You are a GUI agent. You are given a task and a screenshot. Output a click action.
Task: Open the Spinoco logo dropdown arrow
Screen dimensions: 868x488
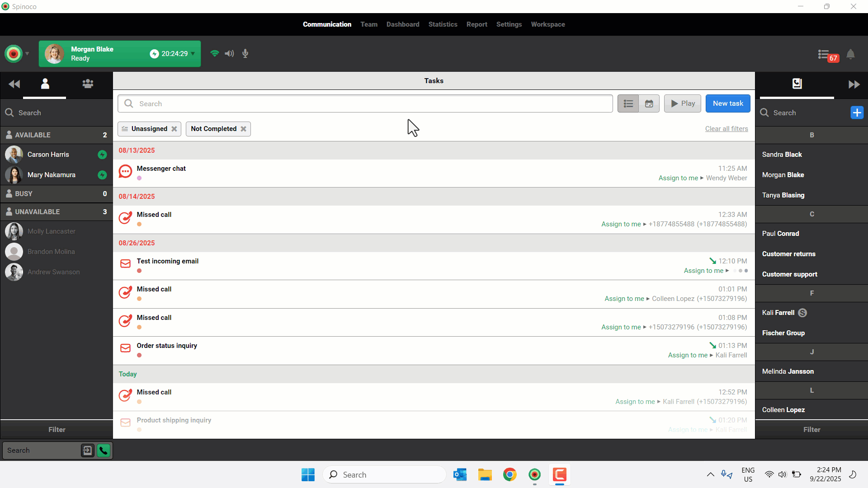click(27, 54)
